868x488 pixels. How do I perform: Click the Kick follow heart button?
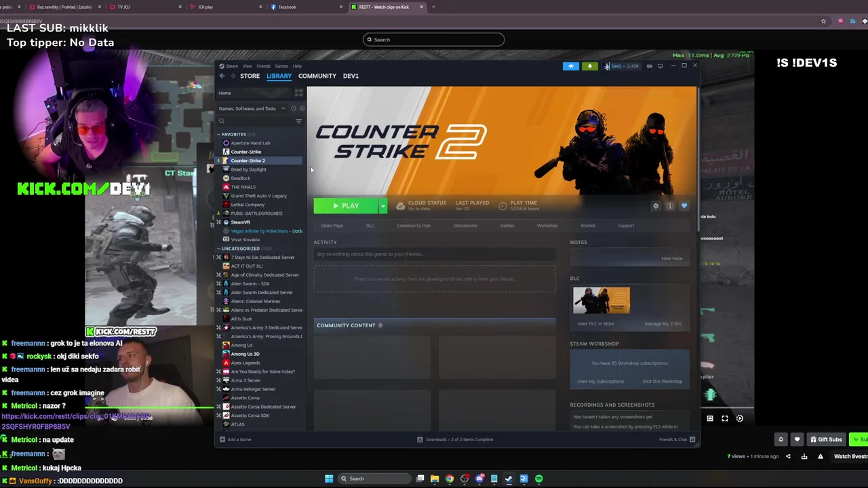[x=797, y=439]
